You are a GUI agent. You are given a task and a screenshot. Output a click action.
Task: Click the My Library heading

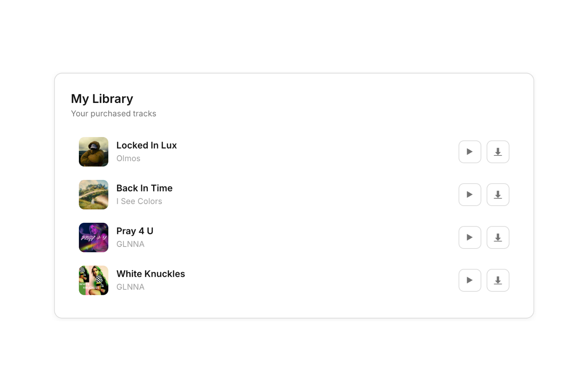pos(102,99)
